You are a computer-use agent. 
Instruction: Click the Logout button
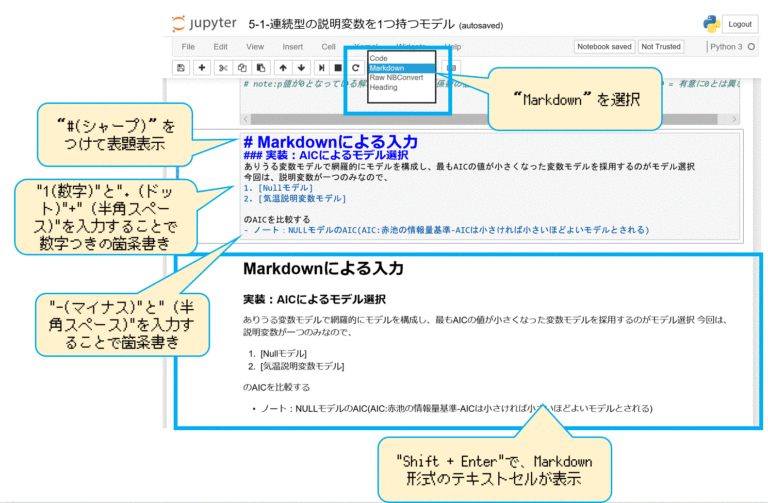point(740,23)
